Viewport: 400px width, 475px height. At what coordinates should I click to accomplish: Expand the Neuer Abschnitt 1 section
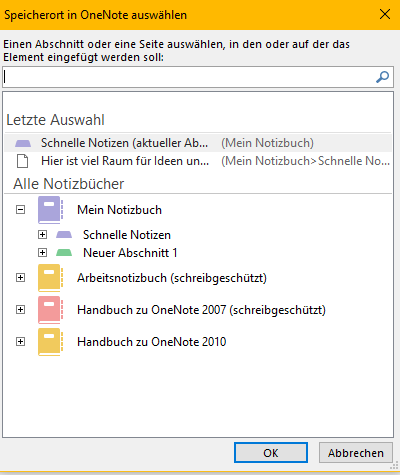[x=42, y=253]
